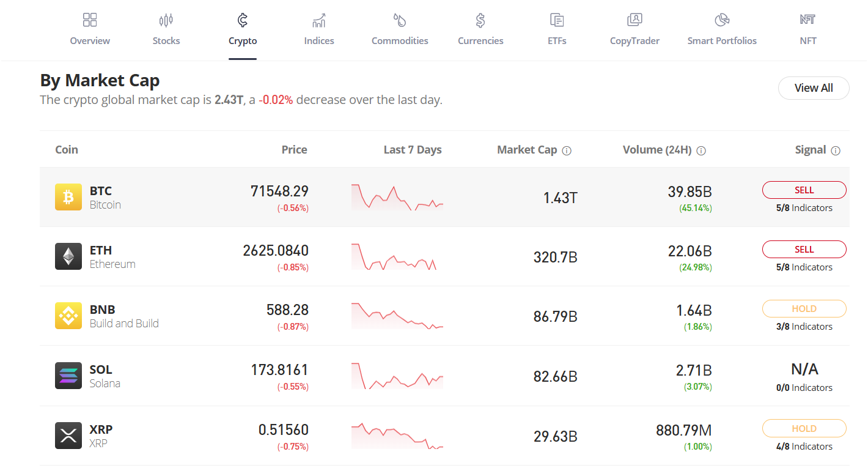The height and width of the screenshot is (468, 868).
Task: Click the Ethereum logo icon
Action: (68, 256)
